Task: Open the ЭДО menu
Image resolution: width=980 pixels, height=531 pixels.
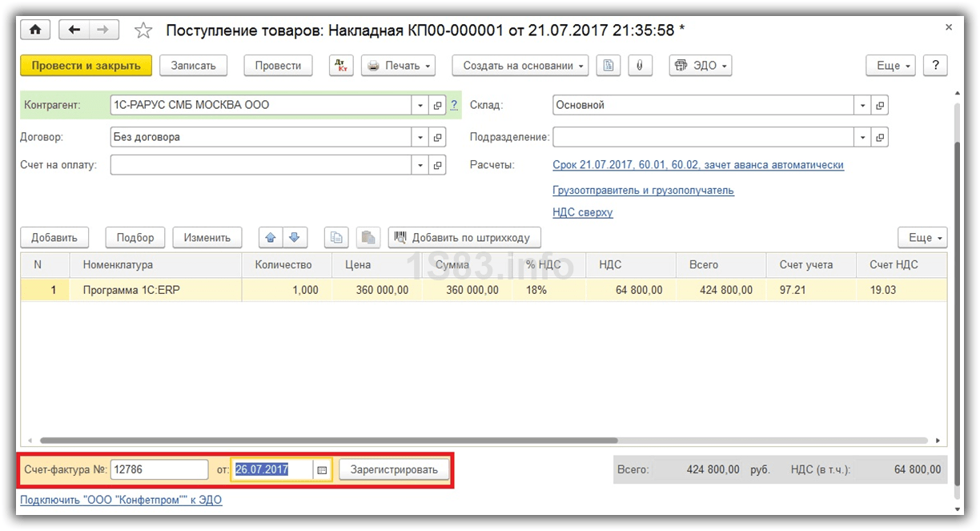Action: pyautogui.click(x=701, y=66)
